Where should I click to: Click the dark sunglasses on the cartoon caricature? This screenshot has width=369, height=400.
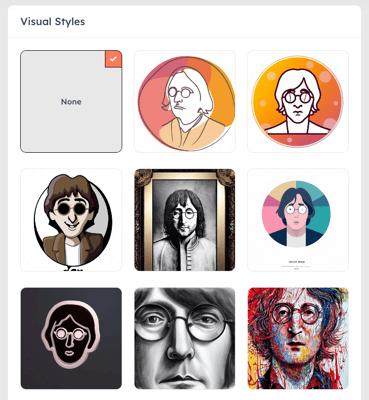coord(71,209)
